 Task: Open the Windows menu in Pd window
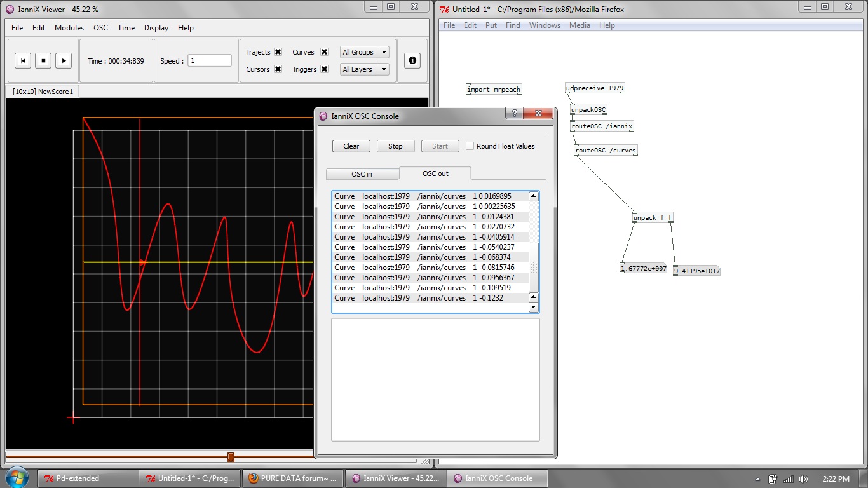pyautogui.click(x=545, y=25)
